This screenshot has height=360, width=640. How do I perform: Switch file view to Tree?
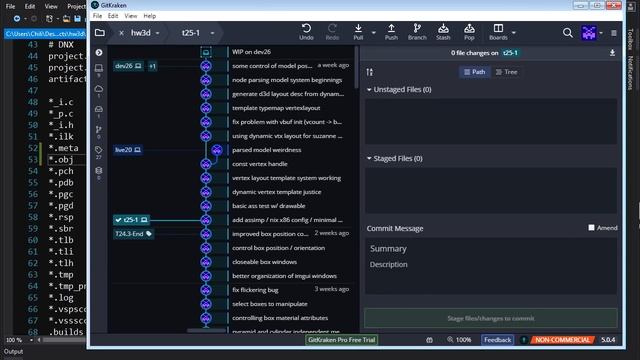click(506, 72)
